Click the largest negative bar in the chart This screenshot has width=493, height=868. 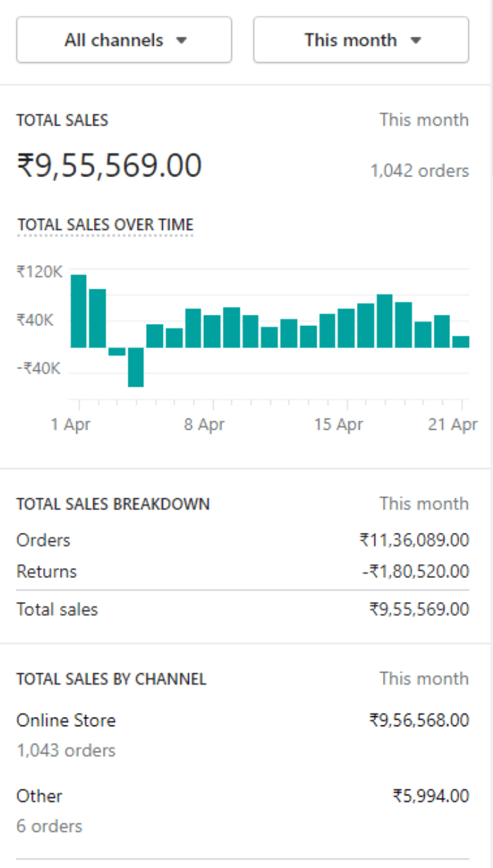click(x=135, y=367)
